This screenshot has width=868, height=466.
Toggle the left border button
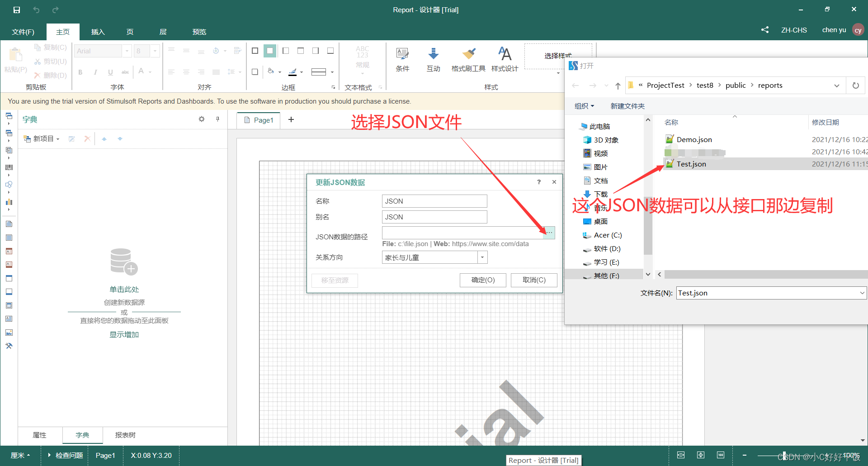click(x=286, y=51)
